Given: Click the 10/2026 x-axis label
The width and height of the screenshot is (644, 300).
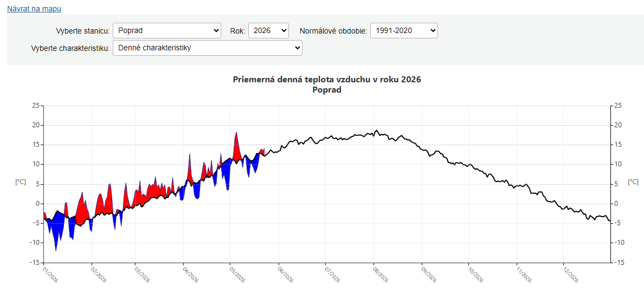Looking at the screenshot, I should 476,273.
